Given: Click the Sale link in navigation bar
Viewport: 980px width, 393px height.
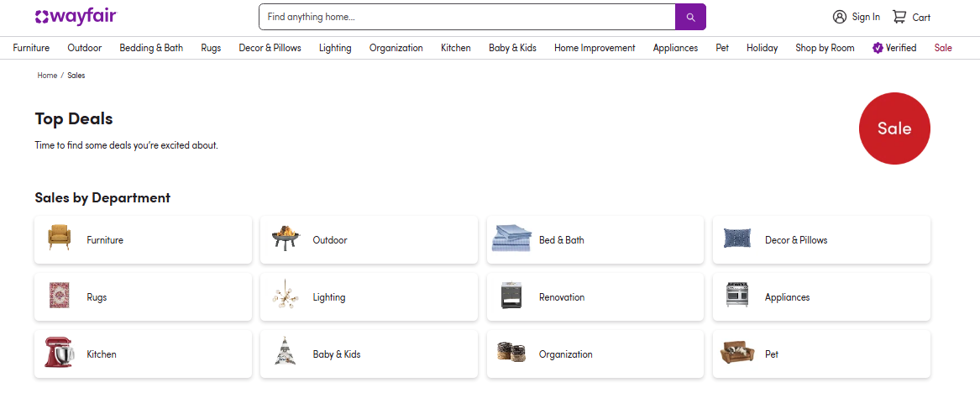Looking at the screenshot, I should tap(943, 48).
